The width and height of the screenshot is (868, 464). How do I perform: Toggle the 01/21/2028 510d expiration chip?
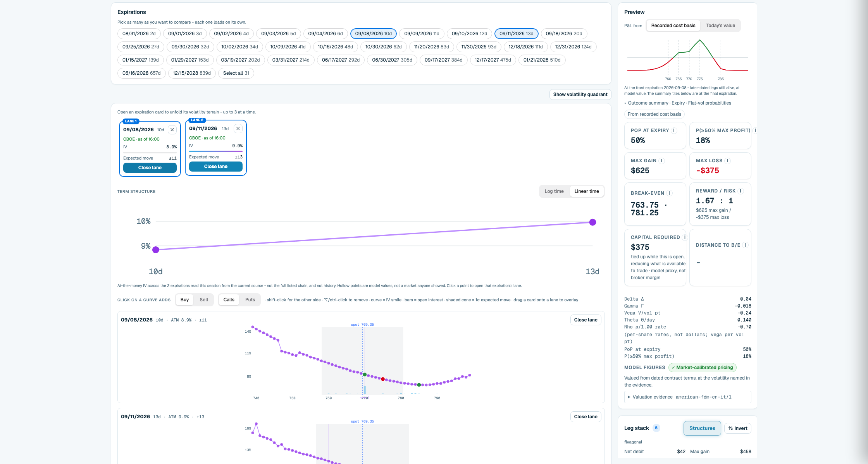(x=542, y=60)
